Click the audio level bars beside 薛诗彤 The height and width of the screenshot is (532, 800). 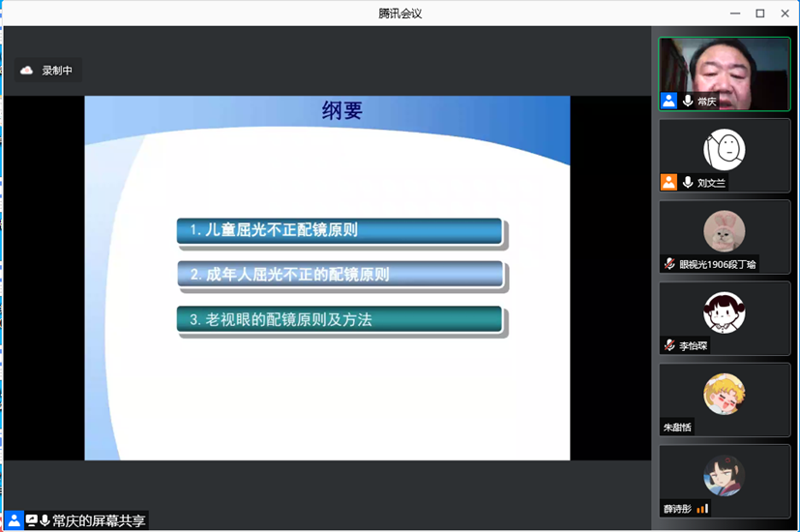(702, 508)
